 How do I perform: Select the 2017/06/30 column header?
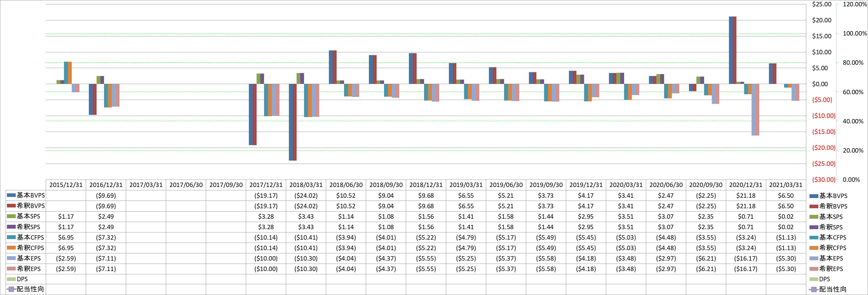186,185
